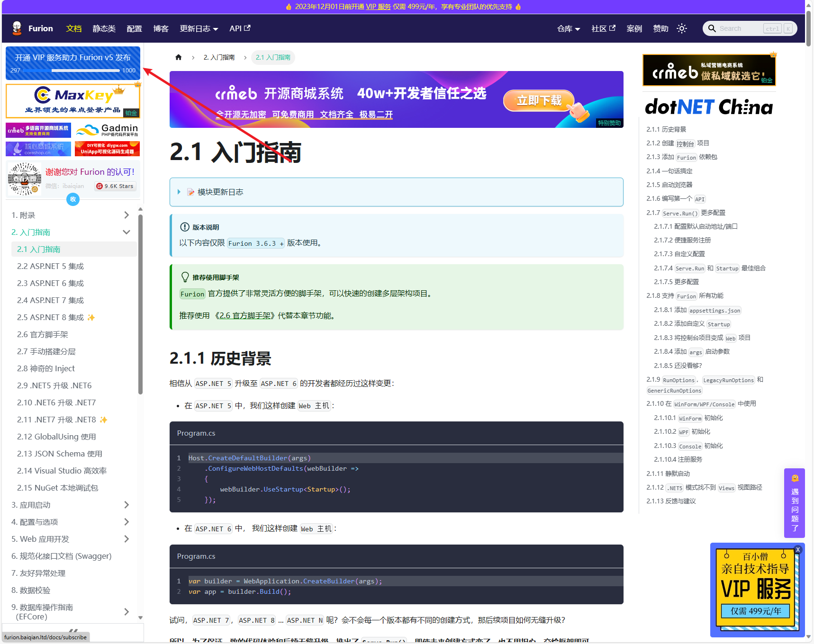
Task: Expand the 3. 应用启动 chevron
Action: tap(127, 505)
